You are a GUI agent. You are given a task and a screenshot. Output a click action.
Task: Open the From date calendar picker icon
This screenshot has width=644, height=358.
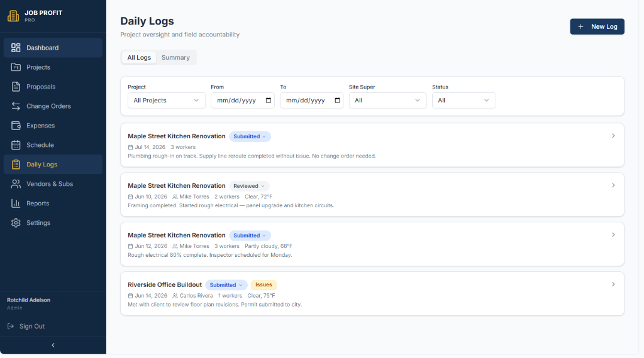(268, 100)
